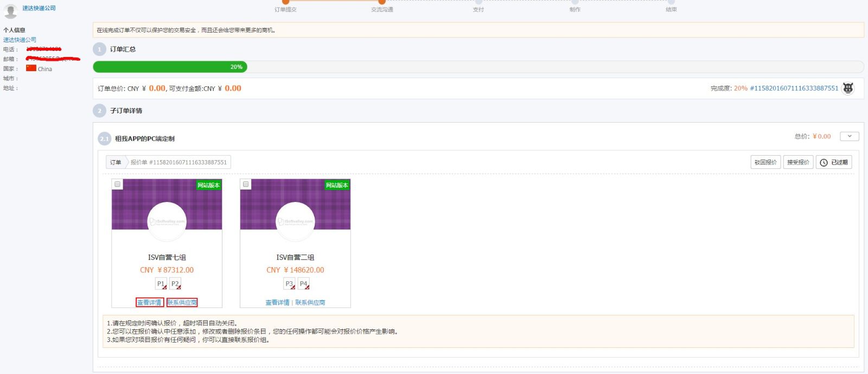Open 查看详情 for ISV自营七组
This screenshot has width=868, height=374.
[x=149, y=302]
